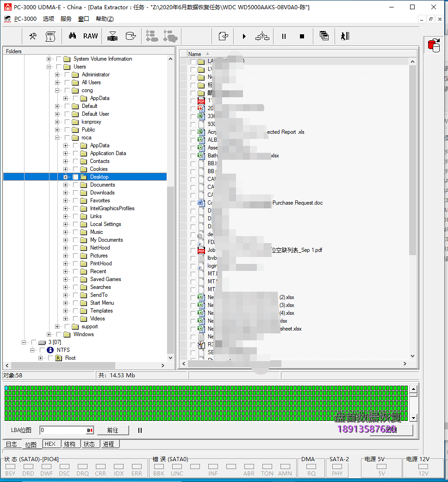Click the save-to-folder export icon
This screenshot has width=448, height=482.
[224, 36]
